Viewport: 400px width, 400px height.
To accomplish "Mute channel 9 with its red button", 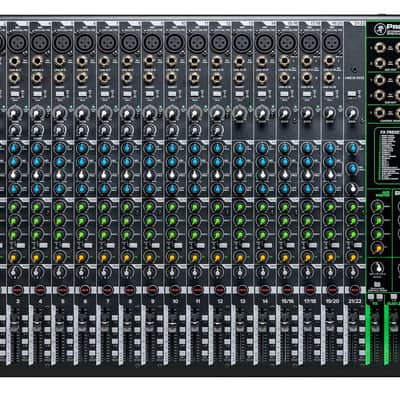I will coord(152,290).
